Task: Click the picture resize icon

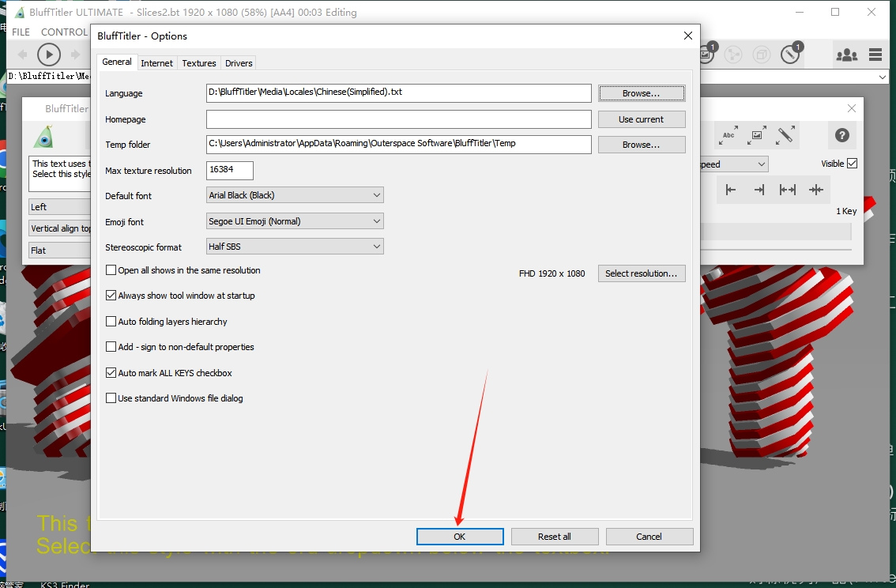Action: click(x=757, y=135)
